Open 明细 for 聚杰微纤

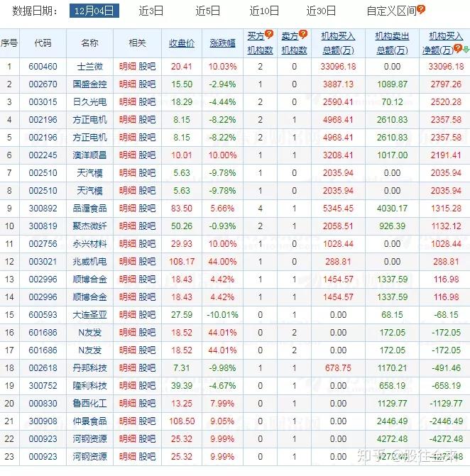(128, 226)
